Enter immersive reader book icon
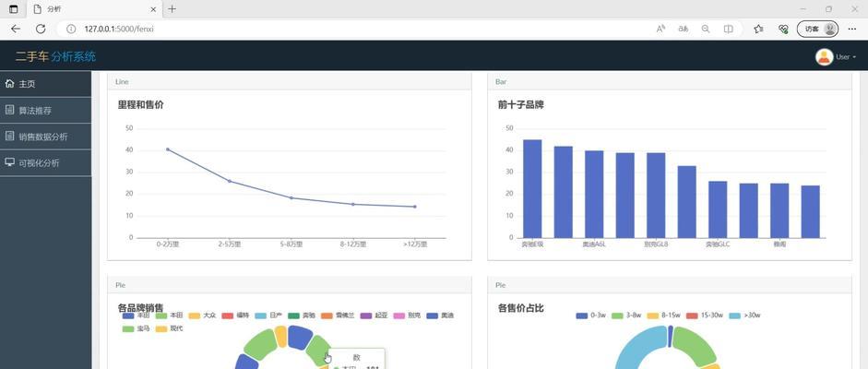868x369 pixels. [x=729, y=29]
